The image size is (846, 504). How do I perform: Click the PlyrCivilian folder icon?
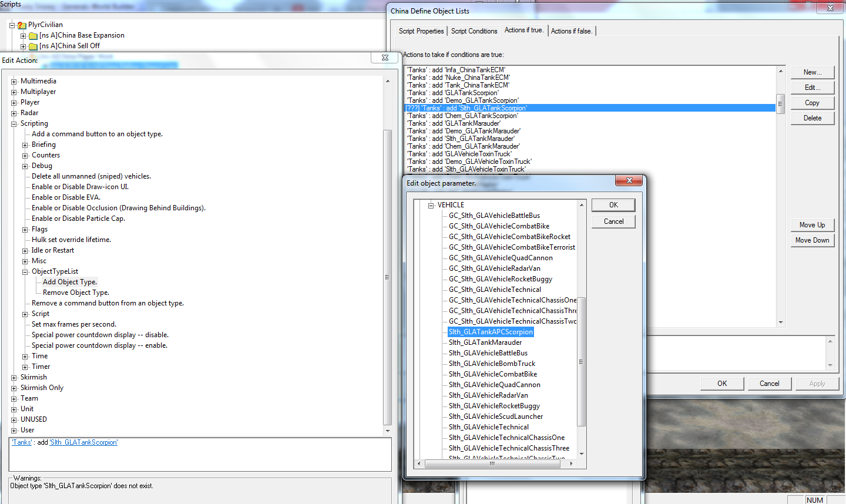click(x=22, y=25)
